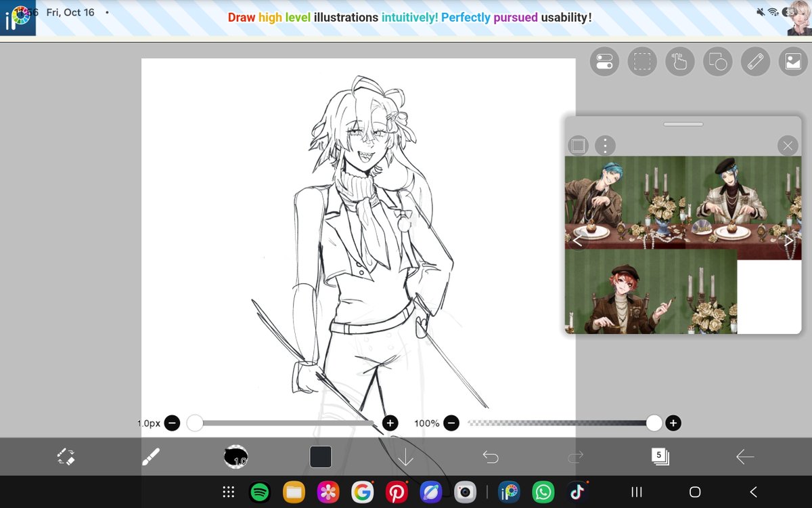Viewport: 812px width, 508px height.
Task: Decrease opacity with minus button
Action: [x=451, y=423]
